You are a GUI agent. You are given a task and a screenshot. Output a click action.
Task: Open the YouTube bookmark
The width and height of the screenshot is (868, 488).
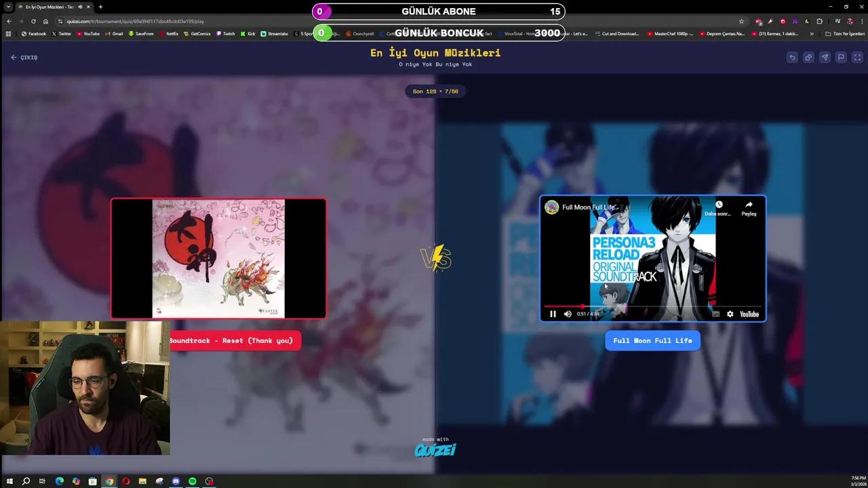(88, 34)
